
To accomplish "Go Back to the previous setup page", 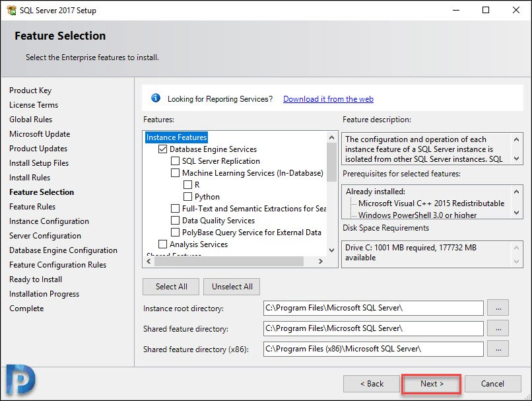I will click(372, 384).
